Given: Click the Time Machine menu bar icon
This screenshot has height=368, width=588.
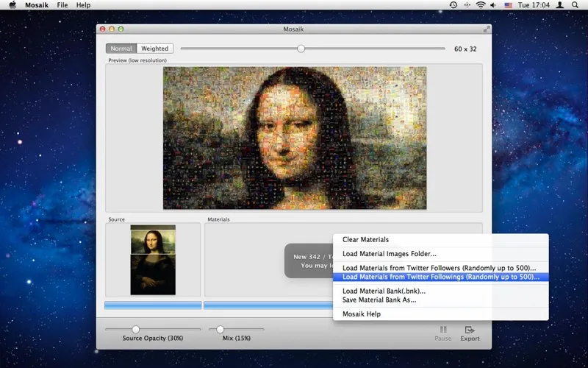Looking at the screenshot, I should pos(453,5).
